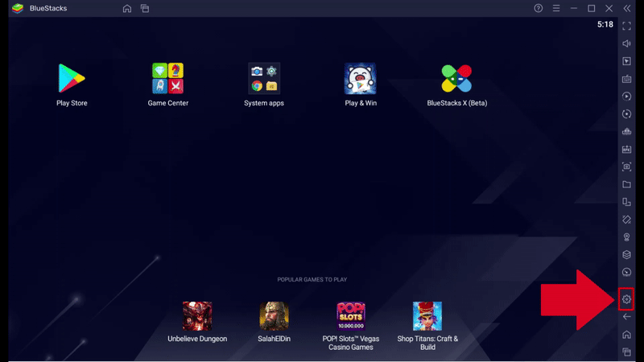The height and width of the screenshot is (362, 644).
Task: Click the Home icon in title bar
Action: click(x=127, y=8)
